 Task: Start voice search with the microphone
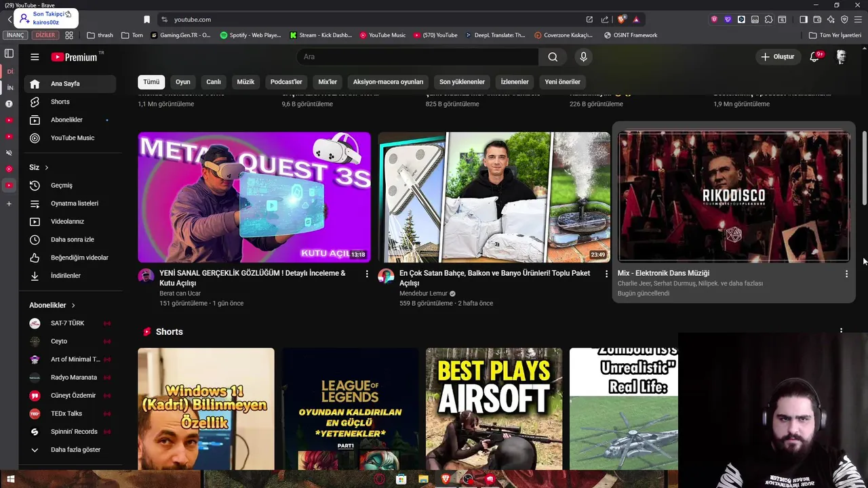point(583,57)
